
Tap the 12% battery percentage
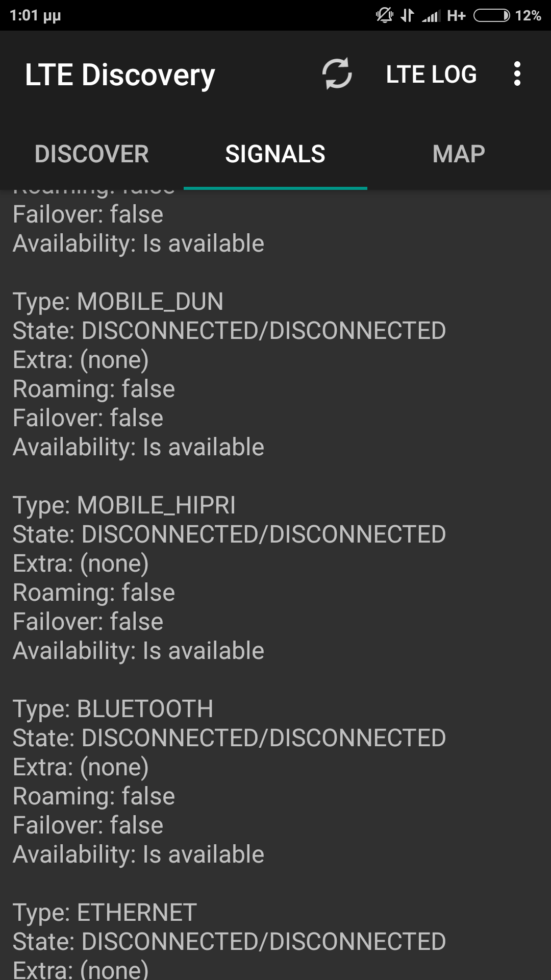[x=528, y=16]
